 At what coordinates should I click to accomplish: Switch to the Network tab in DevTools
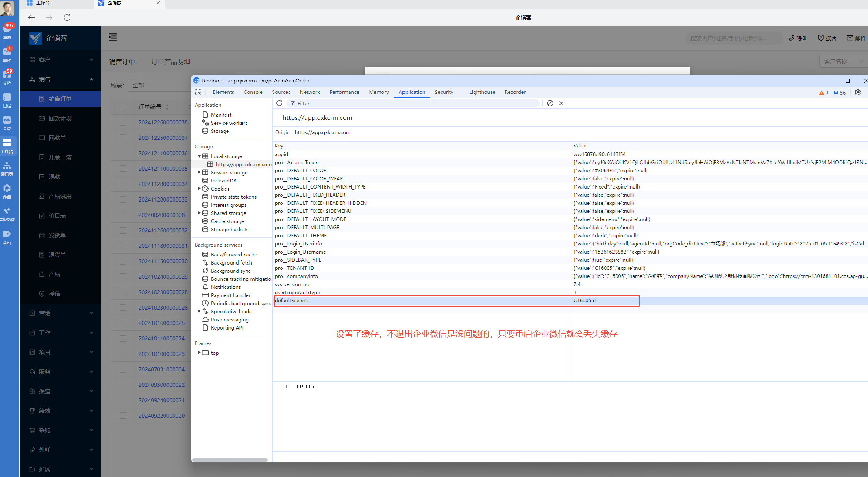[310, 92]
